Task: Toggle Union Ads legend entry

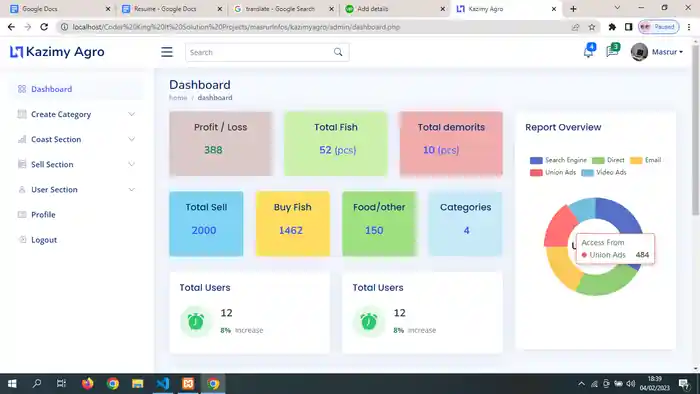Action: (553, 172)
